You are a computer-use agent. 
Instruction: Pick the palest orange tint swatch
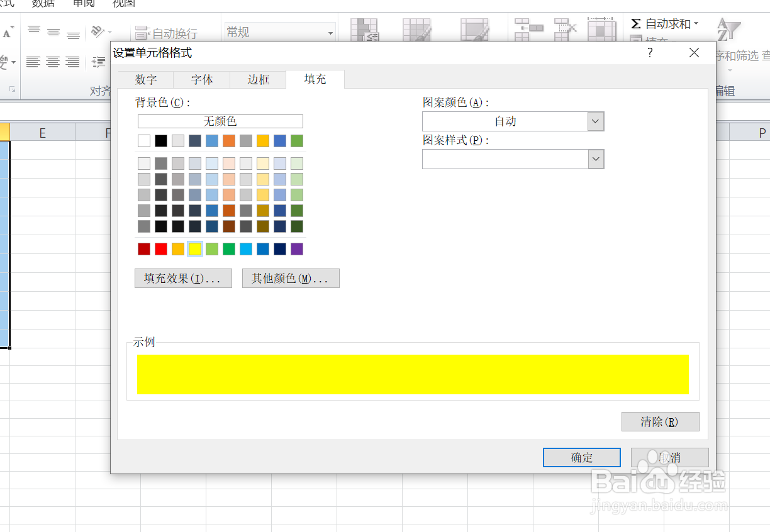pyautogui.click(x=229, y=163)
